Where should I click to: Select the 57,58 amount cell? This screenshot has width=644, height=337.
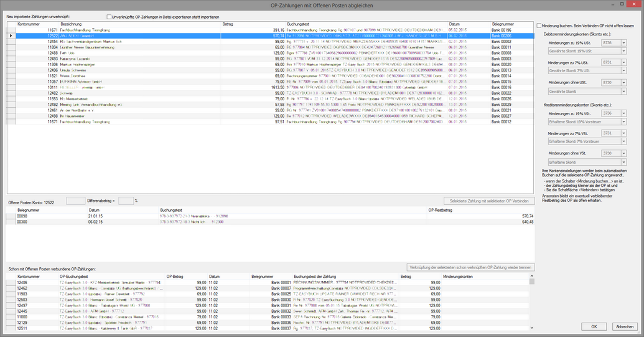click(x=253, y=105)
